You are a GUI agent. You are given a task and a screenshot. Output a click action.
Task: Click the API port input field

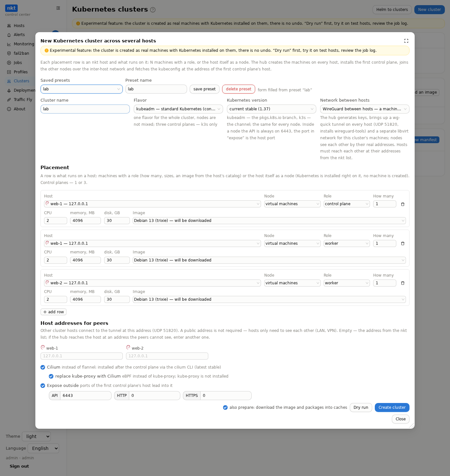click(x=85, y=396)
